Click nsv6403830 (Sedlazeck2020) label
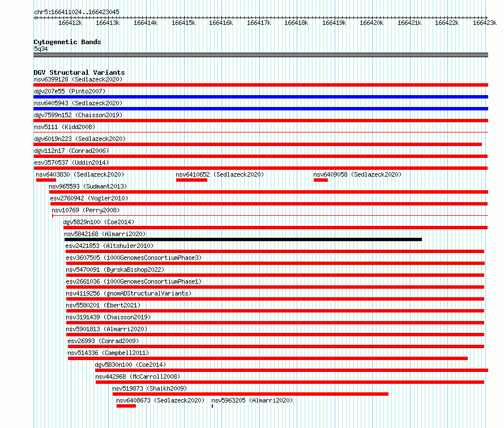This screenshot has height=428, width=504. click(x=80, y=174)
